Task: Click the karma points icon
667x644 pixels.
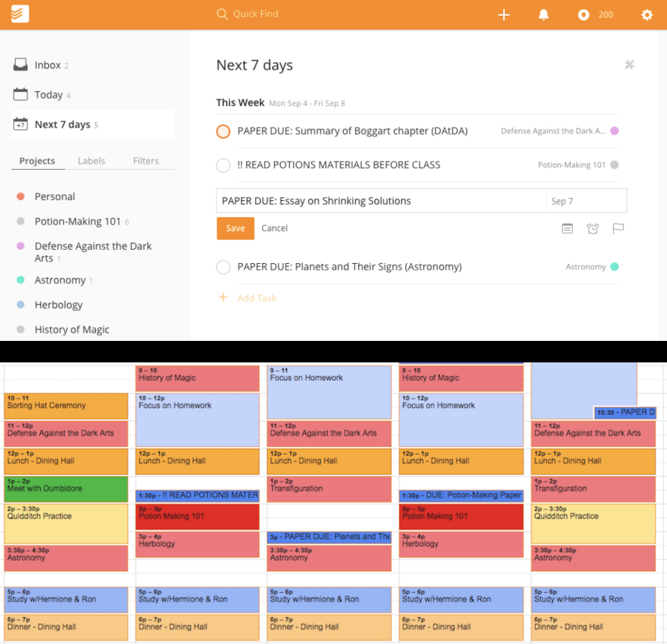Action: (583, 15)
